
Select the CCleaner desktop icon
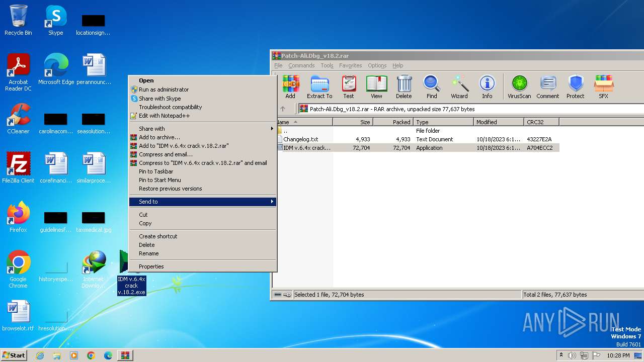pyautogui.click(x=18, y=119)
